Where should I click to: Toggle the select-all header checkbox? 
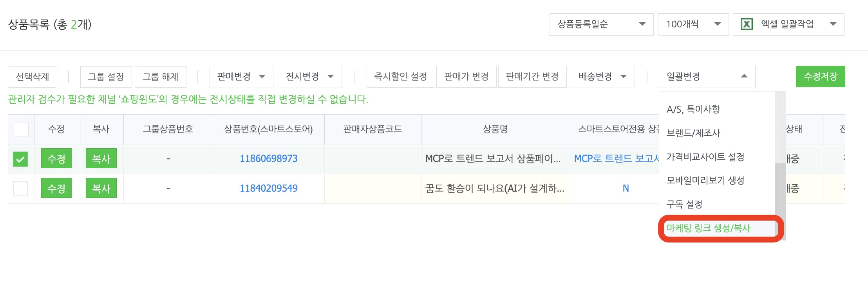tap(21, 129)
